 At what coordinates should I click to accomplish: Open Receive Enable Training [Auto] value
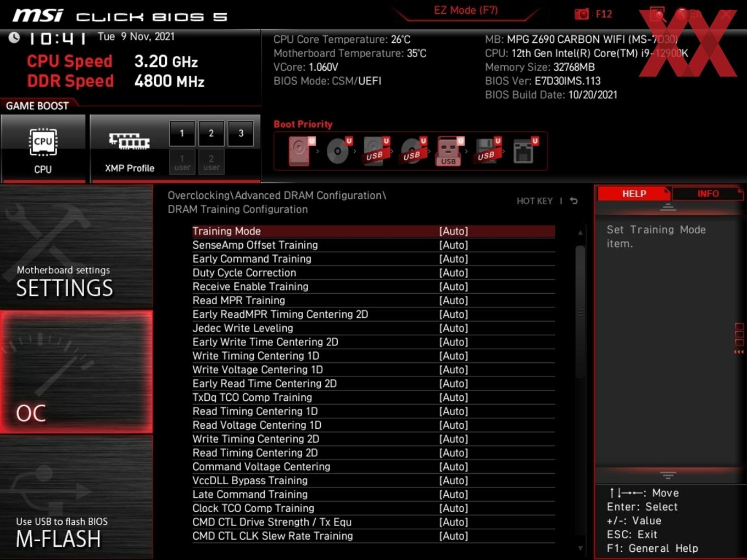(x=453, y=287)
